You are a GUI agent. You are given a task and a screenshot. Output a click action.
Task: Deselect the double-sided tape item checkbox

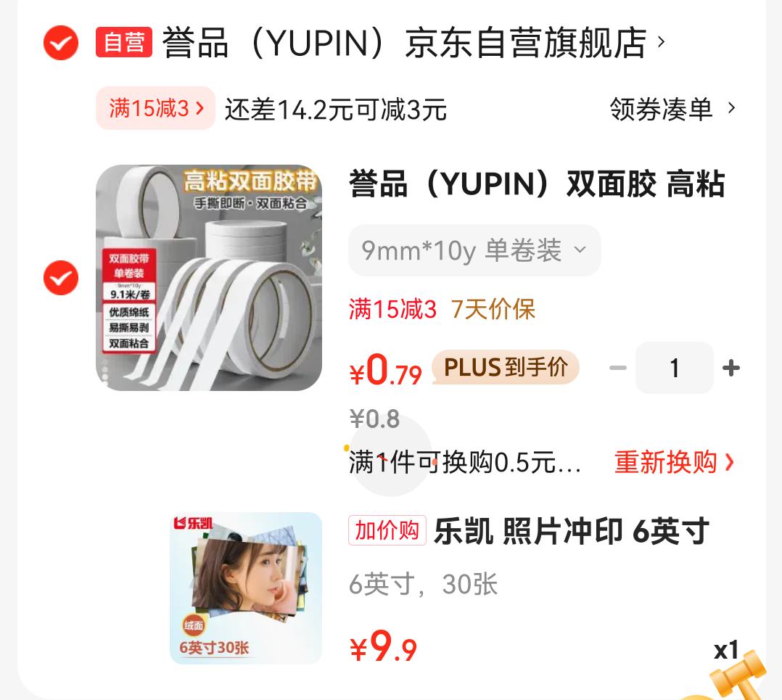[61, 278]
